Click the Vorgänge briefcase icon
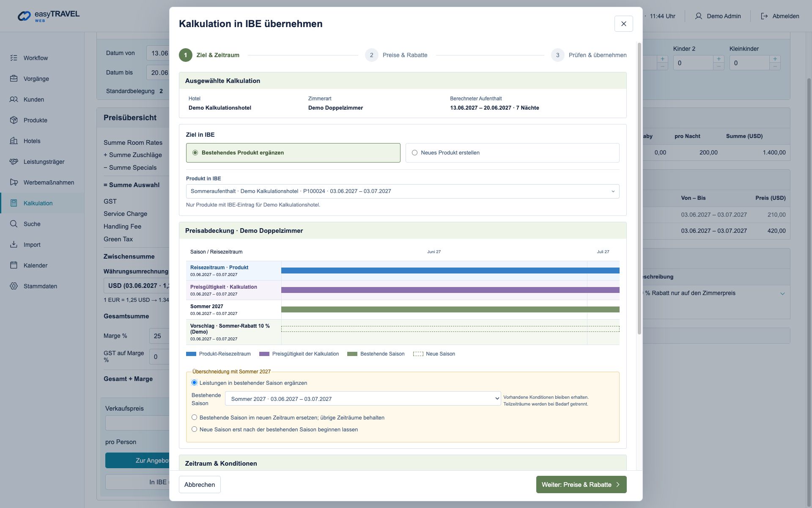The image size is (812, 508). coord(14,79)
